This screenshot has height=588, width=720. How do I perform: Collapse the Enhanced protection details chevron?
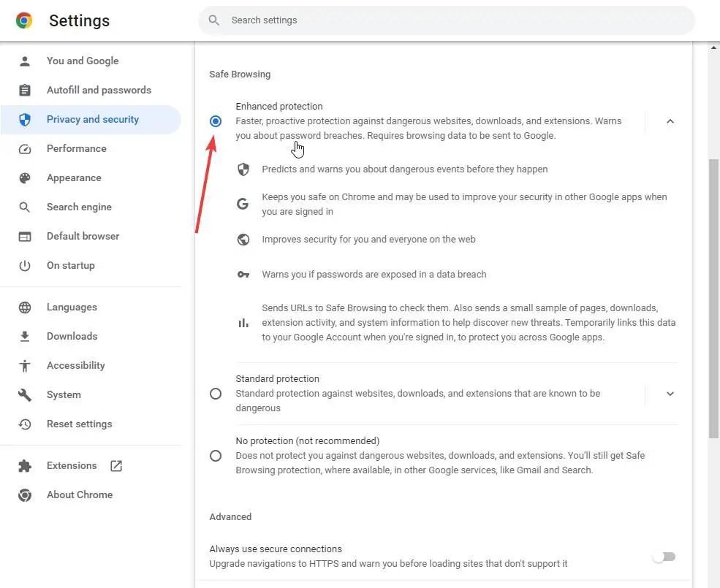pos(670,121)
